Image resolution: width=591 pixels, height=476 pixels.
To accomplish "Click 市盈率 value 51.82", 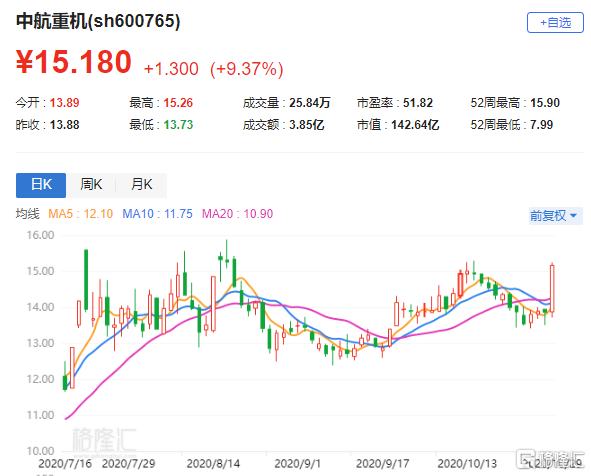I will (418, 103).
